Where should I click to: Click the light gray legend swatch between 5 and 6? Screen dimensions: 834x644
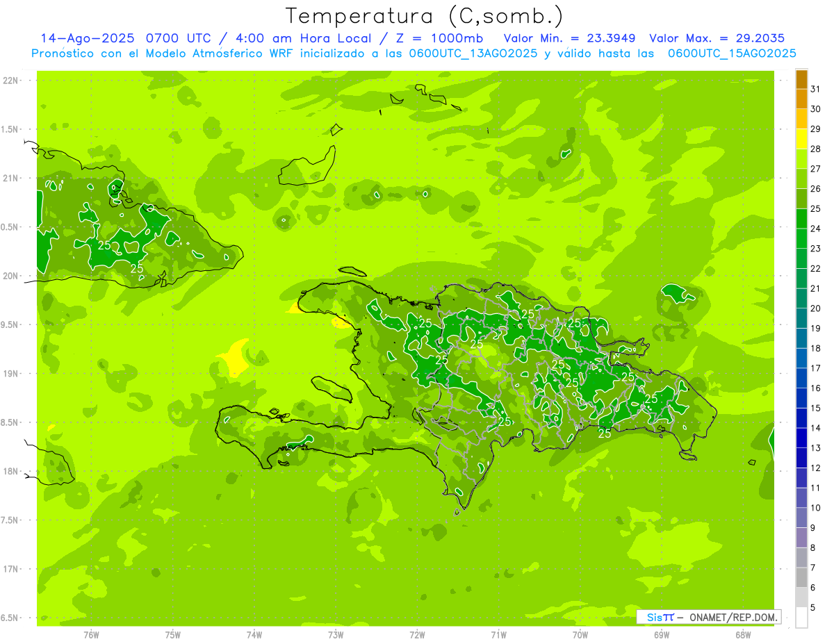(801, 597)
